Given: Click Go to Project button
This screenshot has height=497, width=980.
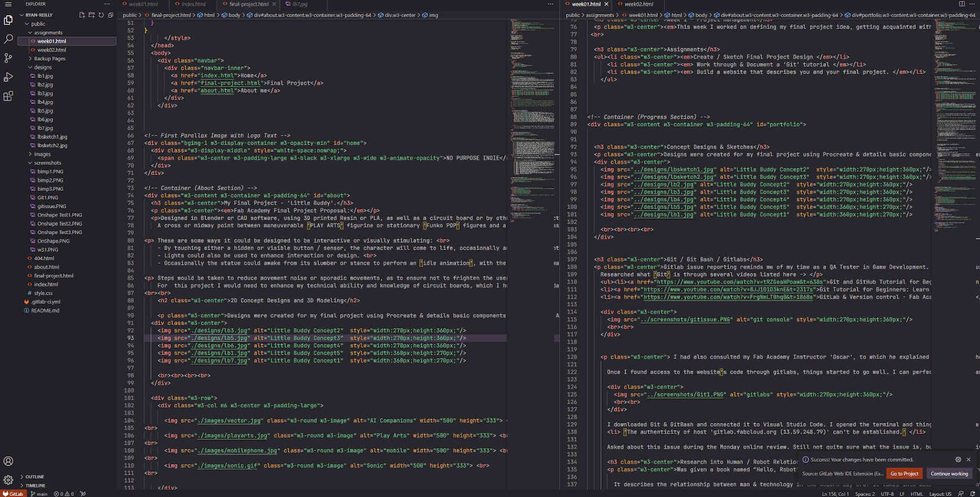Looking at the screenshot, I should (x=904, y=474).
